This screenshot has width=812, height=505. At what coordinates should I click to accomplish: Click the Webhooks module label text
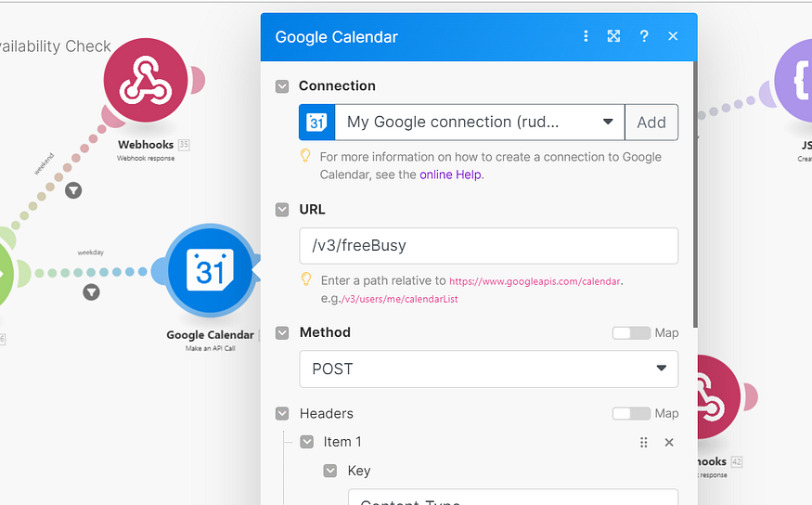[x=146, y=145]
